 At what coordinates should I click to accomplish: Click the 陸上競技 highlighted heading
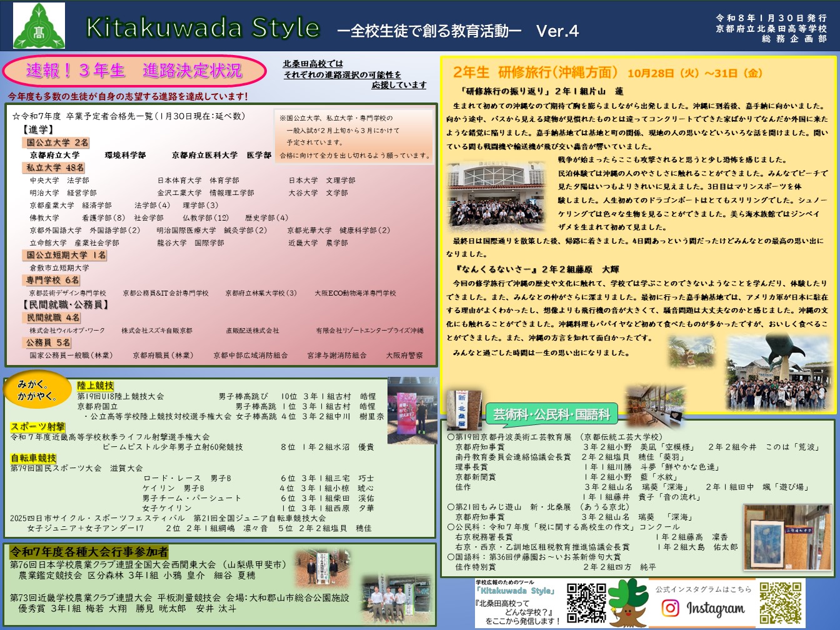point(95,386)
